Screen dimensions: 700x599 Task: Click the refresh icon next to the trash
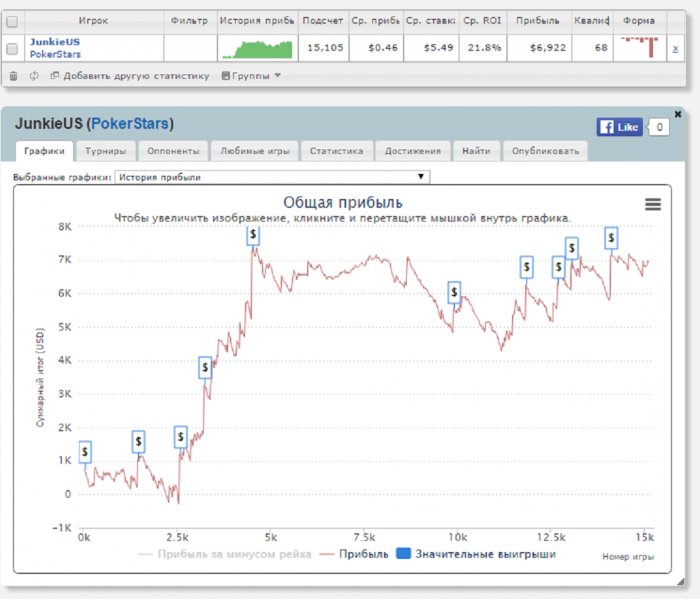(x=34, y=76)
